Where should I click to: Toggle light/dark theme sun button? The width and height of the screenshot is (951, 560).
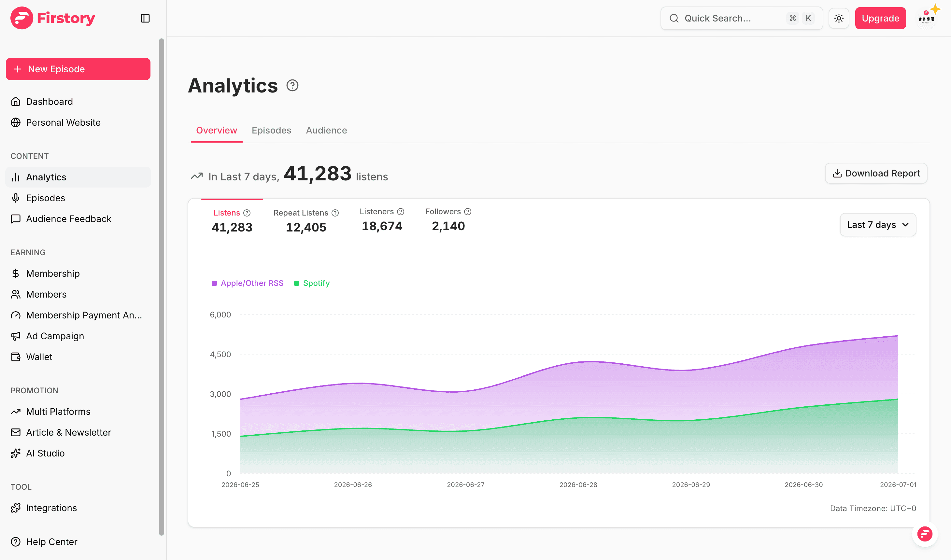point(839,18)
